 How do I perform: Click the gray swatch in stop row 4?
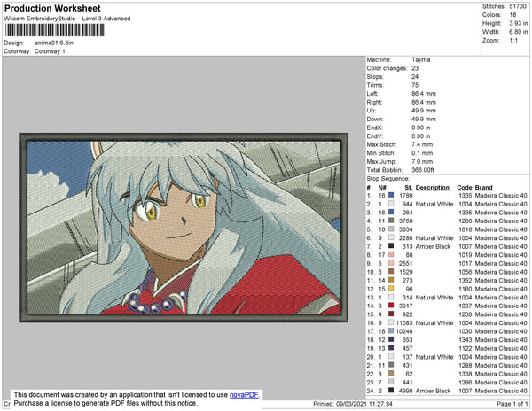391,221
